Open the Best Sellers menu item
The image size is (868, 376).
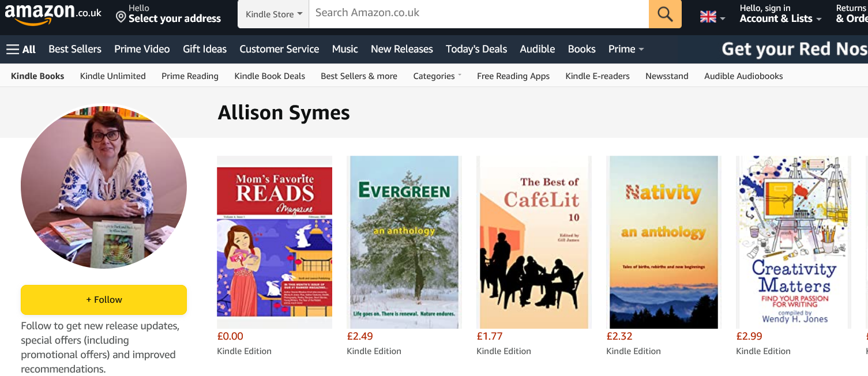[x=74, y=49]
